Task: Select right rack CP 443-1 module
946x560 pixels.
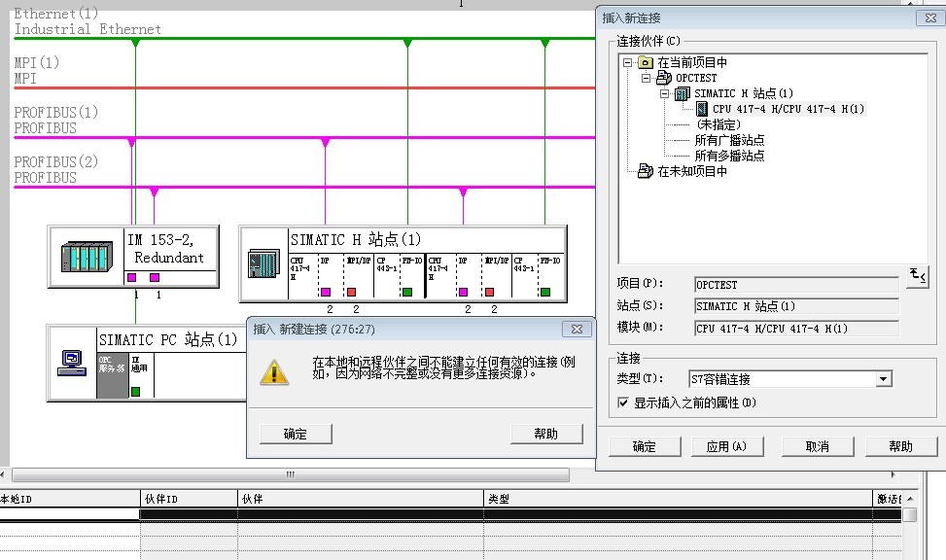Action: pos(525,276)
